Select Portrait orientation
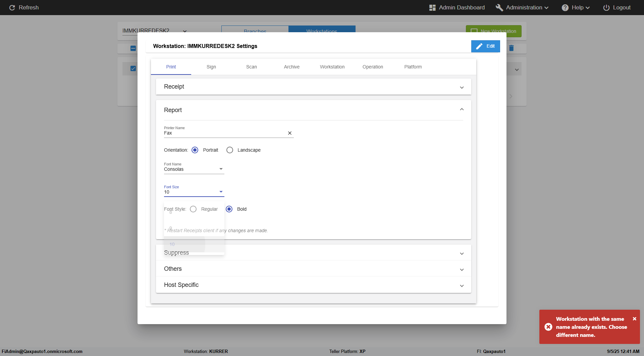The image size is (644, 356). coord(195,150)
